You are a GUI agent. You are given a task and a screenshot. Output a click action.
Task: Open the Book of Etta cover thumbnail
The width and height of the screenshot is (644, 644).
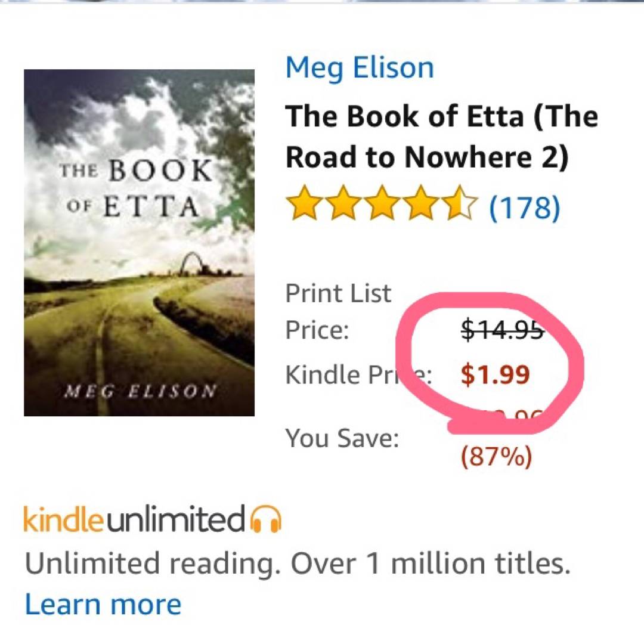point(139,243)
